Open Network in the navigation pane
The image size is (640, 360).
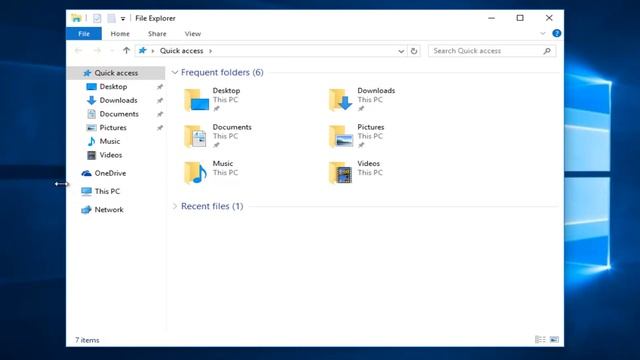[109, 209]
